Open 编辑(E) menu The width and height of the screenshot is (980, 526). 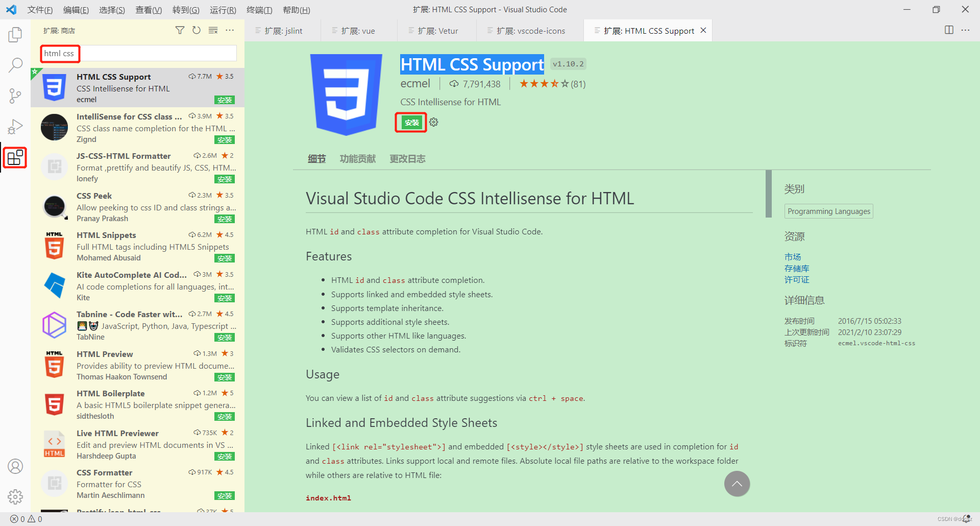click(x=76, y=10)
